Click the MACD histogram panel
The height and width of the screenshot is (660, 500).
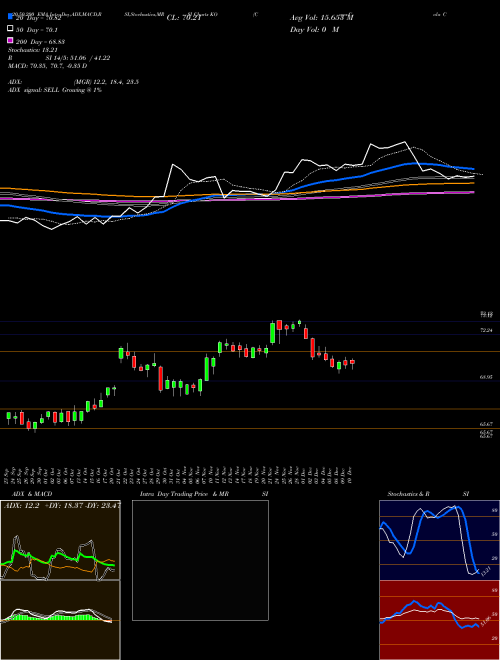click(x=60, y=620)
